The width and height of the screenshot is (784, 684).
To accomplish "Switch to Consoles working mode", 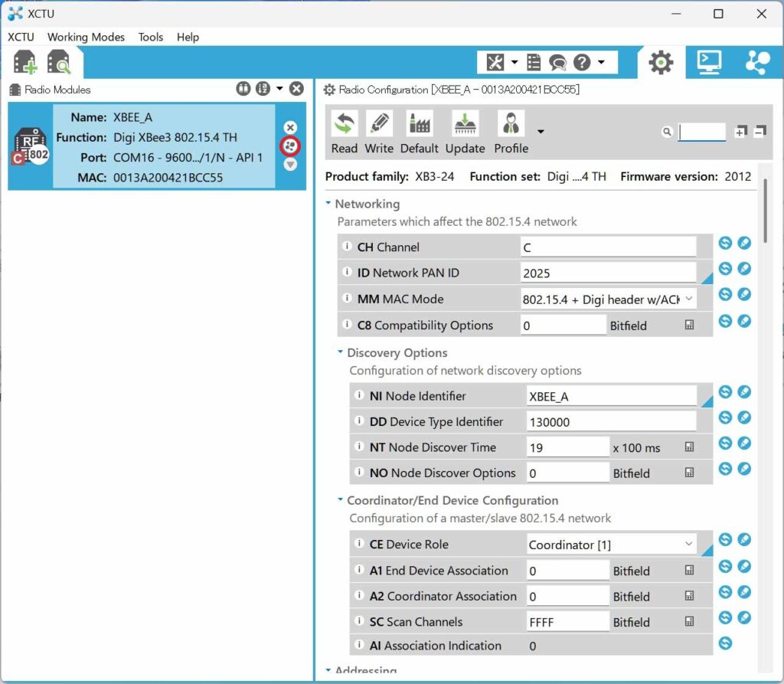I will coord(709,63).
